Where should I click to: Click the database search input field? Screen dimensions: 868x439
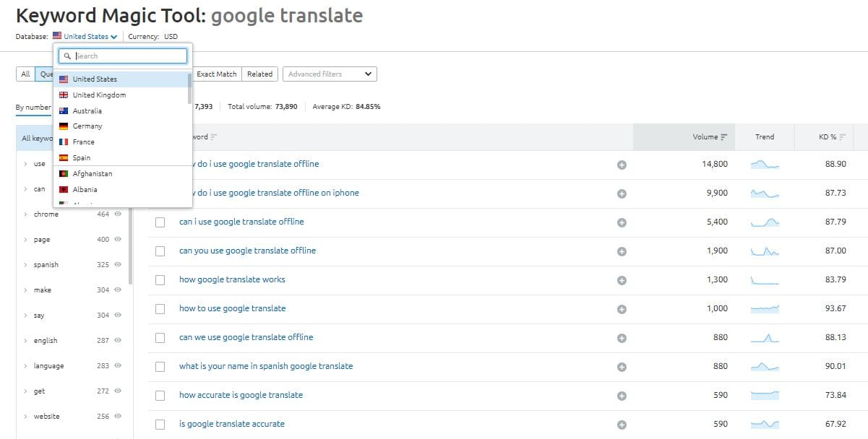pos(123,56)
